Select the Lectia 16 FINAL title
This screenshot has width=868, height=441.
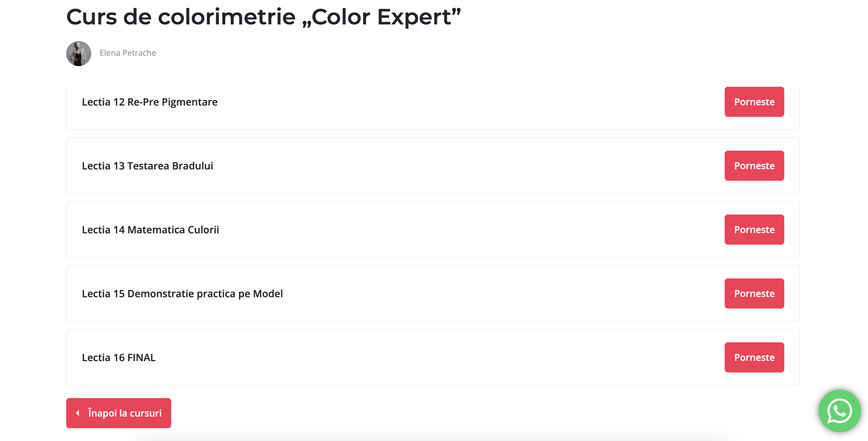[x=119, y=358]
